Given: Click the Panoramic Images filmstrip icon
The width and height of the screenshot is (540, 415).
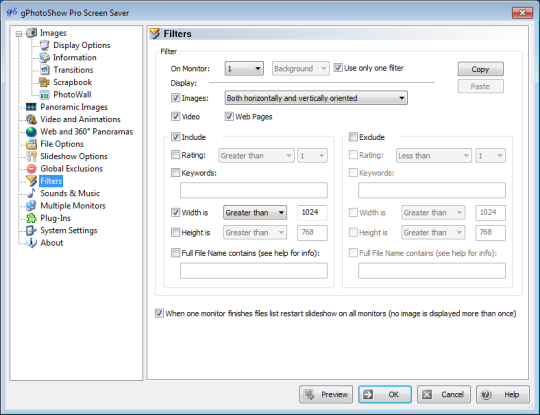Looking at the screenshot, I should tap(31, 107).
